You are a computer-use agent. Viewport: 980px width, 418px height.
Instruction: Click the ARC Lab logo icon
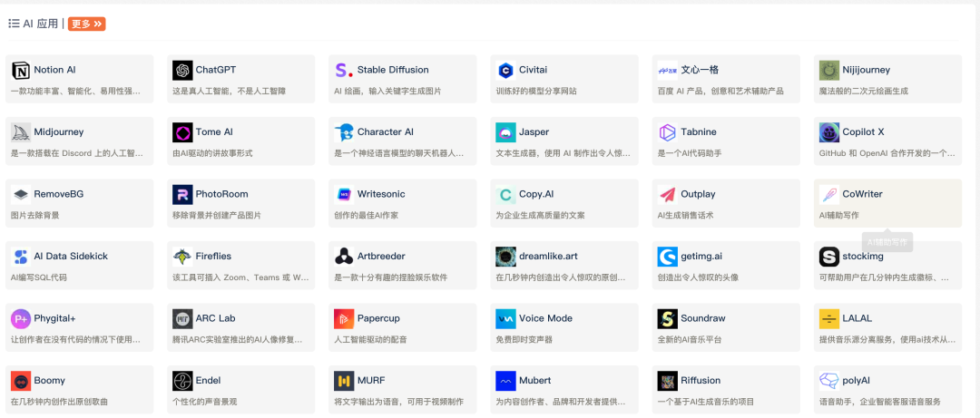click(182, 318)
